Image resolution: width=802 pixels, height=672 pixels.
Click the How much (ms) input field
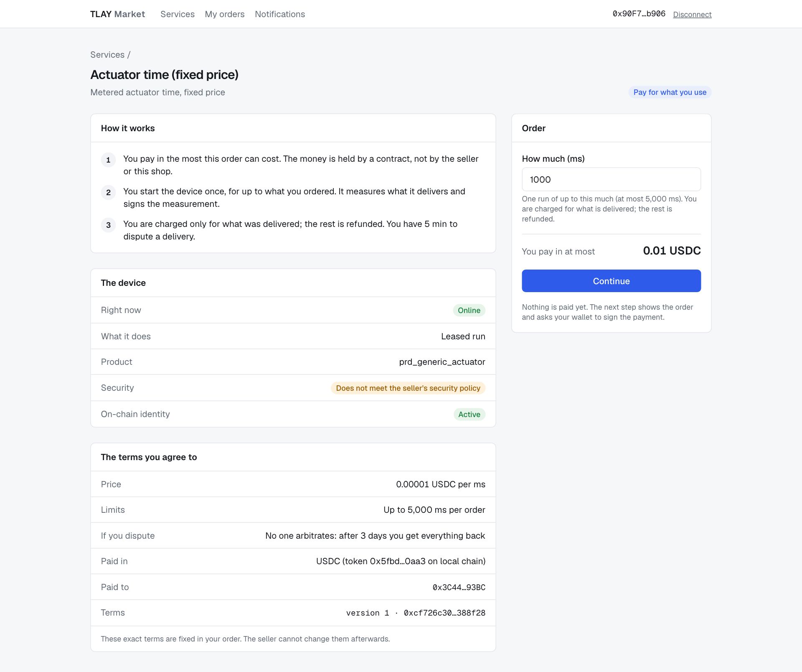tap(611, 179)
